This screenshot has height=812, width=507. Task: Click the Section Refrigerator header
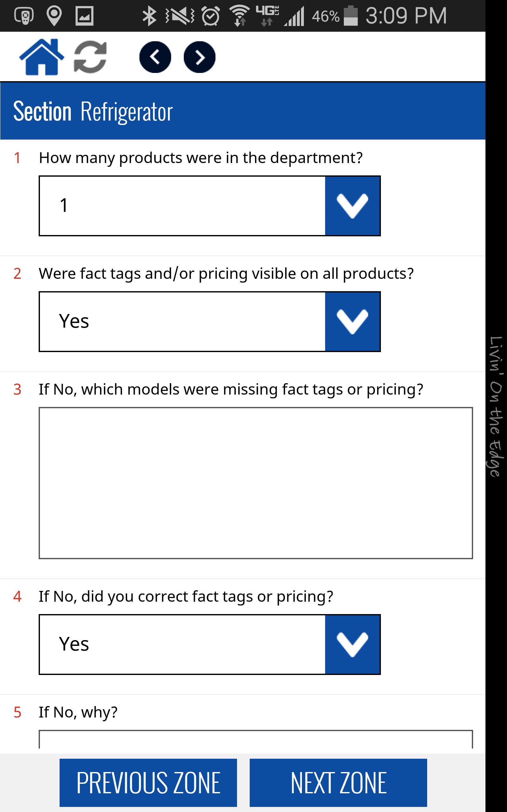click(x=92, y=111)
